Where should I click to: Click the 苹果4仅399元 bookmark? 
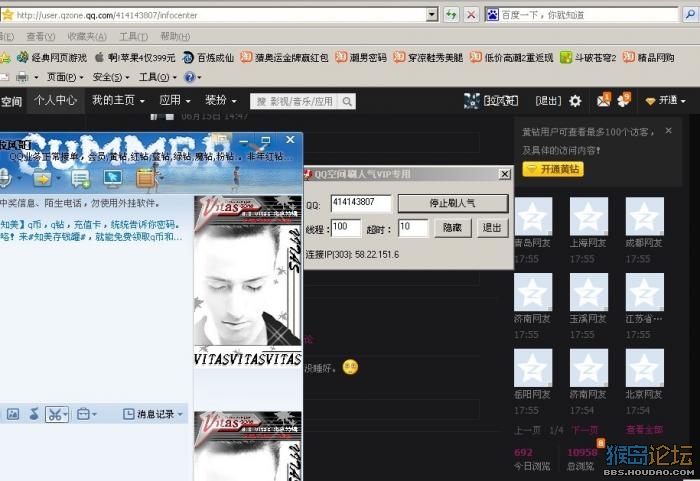click(135, 58)
